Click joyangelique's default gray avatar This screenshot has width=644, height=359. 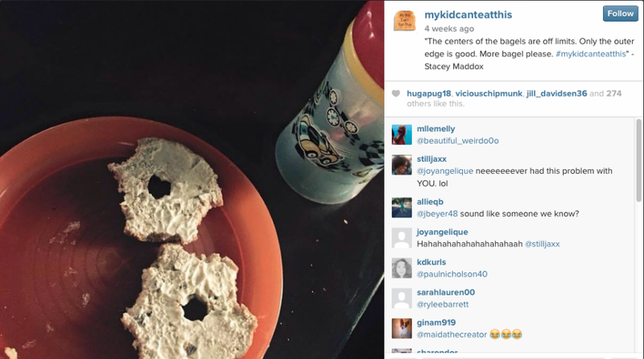click(402, 238)
